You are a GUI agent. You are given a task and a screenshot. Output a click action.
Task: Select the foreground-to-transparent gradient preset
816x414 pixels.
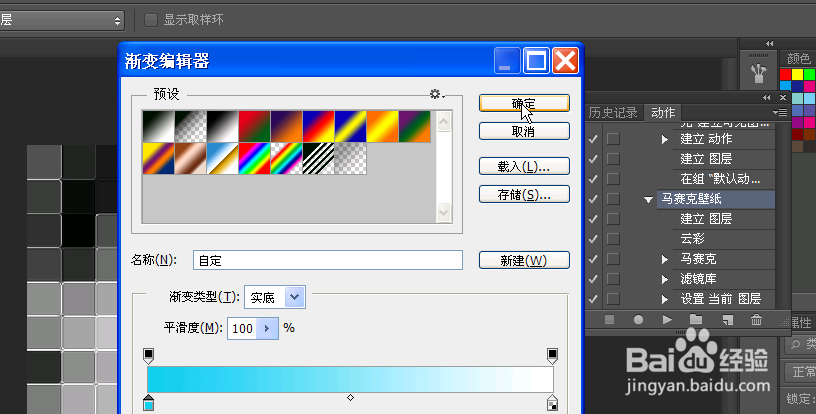(x=190, y=126)
